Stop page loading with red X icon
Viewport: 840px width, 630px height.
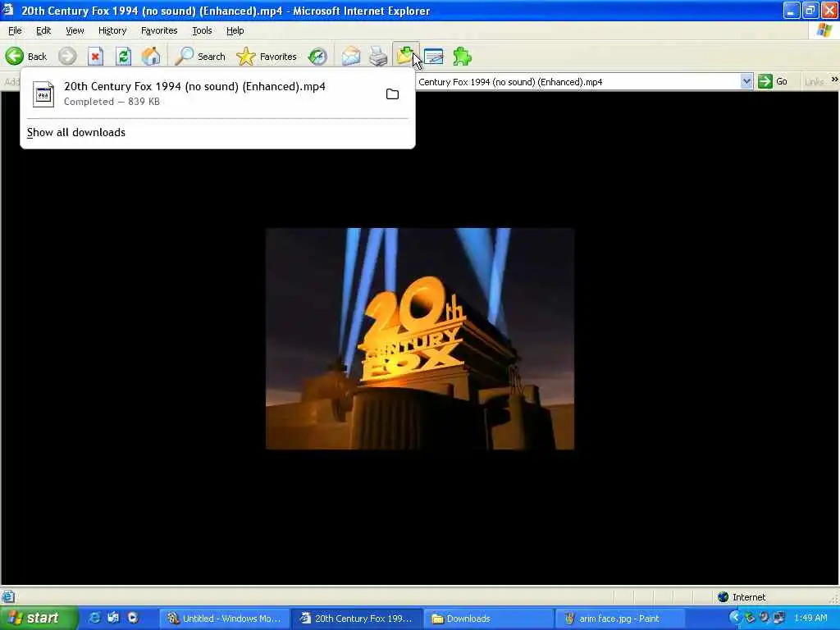point(95,57)
